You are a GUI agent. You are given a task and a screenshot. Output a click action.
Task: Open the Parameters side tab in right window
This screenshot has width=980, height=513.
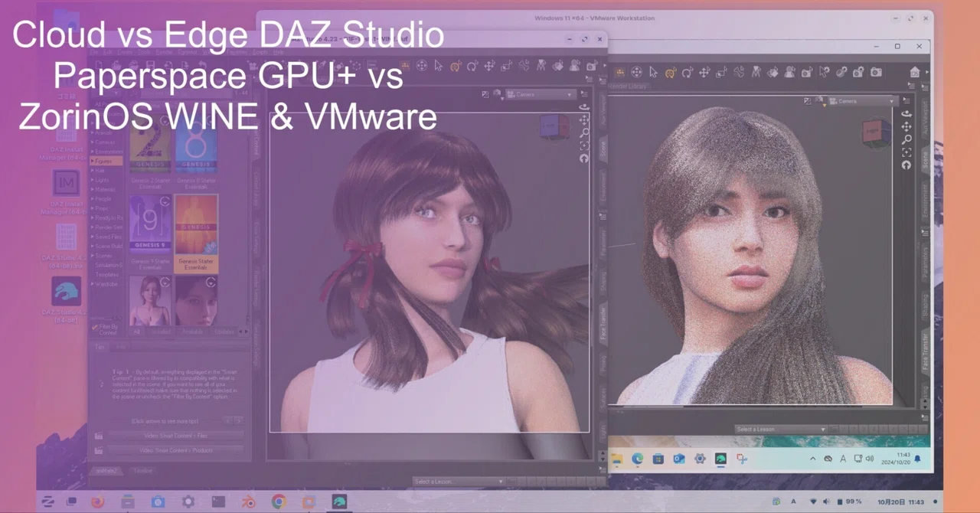(x=925, y=263)
